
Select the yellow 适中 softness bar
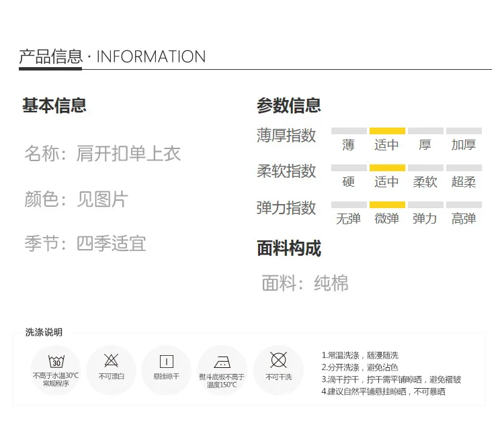(x=387, y=168)
